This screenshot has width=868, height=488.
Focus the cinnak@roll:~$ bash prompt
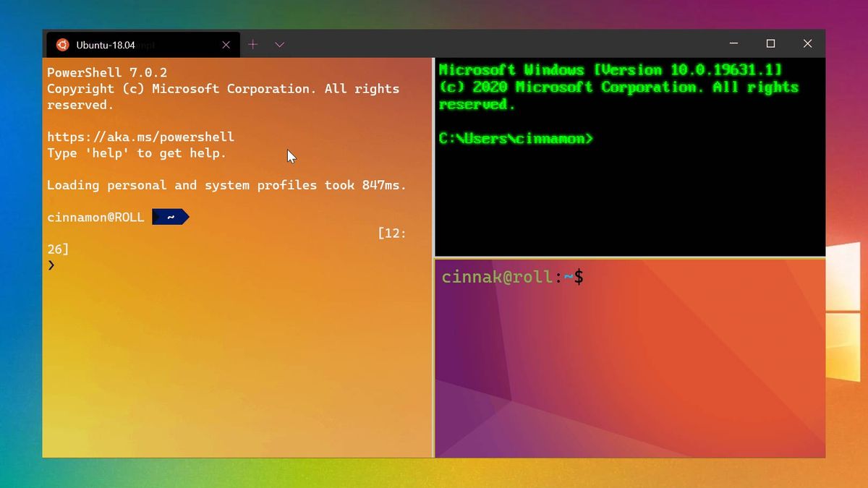point(513,277)
